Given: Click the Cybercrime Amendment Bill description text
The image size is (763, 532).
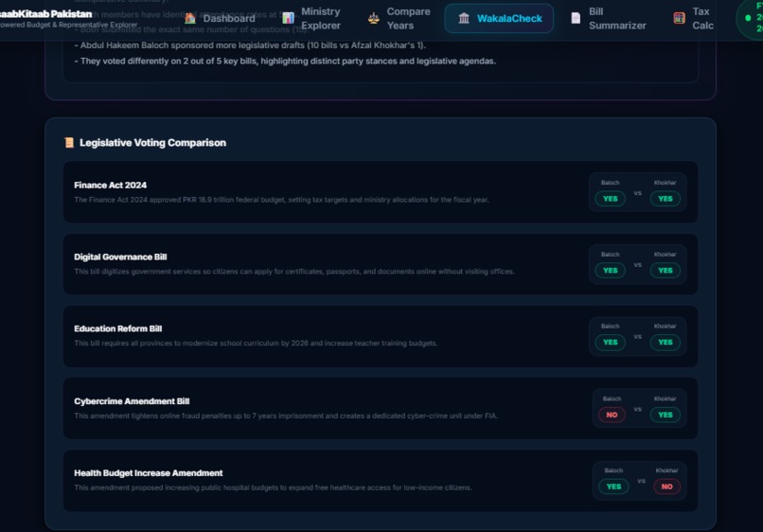Looking at the screenshot, I should [286, 416].
